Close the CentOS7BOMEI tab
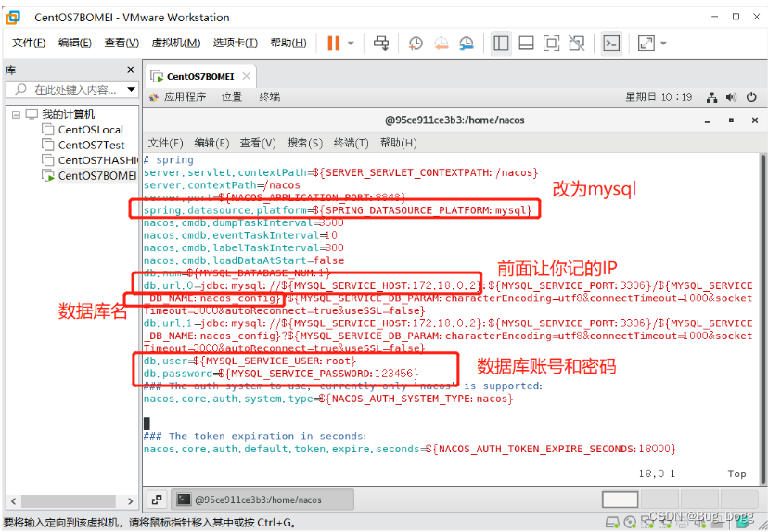Image resolution: width=768 pixels, height=532 pixels. pos(247,76)
